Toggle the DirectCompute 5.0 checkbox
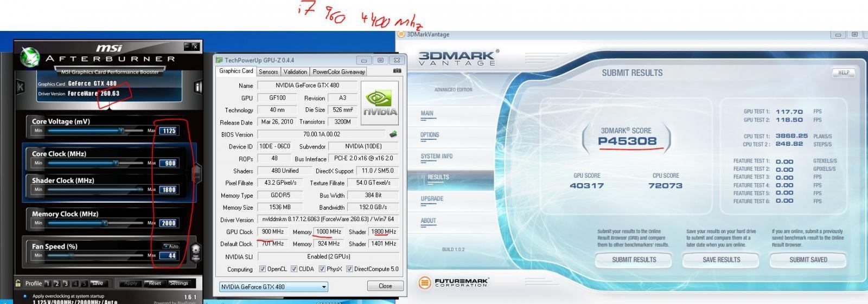The image size is (868, 304). [350, 269]
